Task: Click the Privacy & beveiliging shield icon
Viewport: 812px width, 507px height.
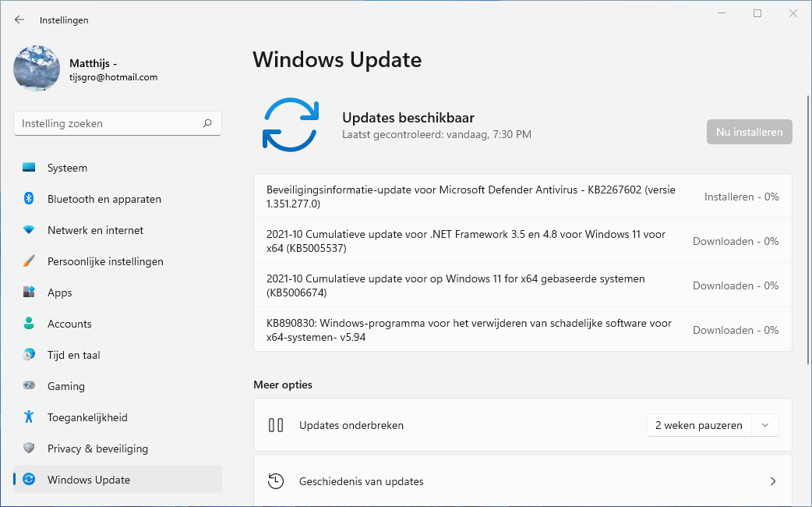Action: pos(29,448)
